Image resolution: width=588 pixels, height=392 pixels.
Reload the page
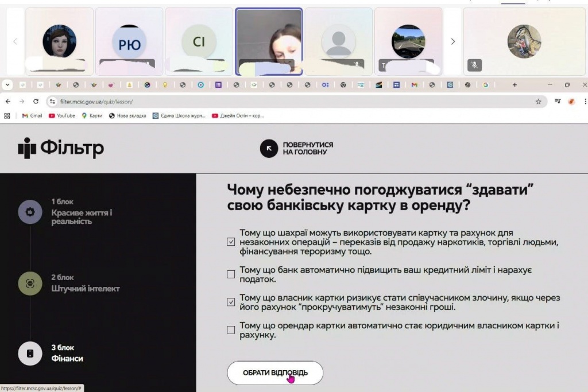pos(36,102)
